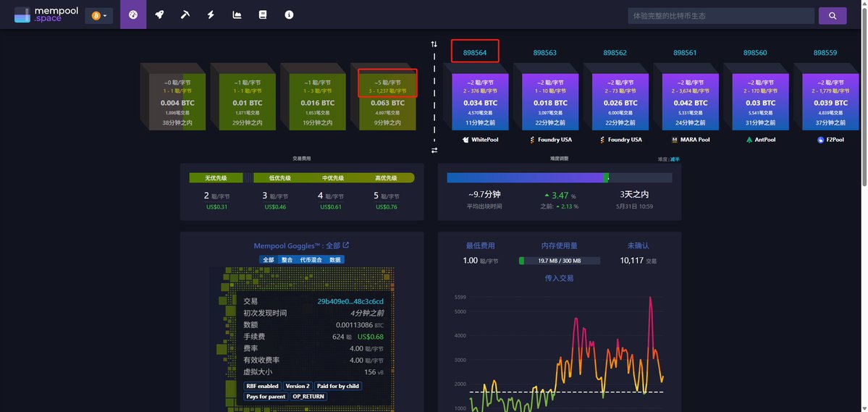Select pending mempool block with 0.063 BTC
The image size is (868, 412).
point(387,102)
